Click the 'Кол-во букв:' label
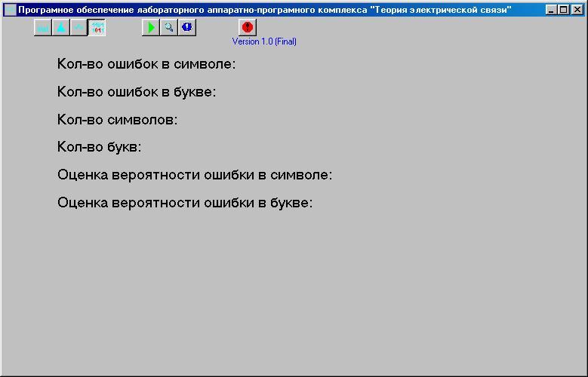 coord(100,147)
